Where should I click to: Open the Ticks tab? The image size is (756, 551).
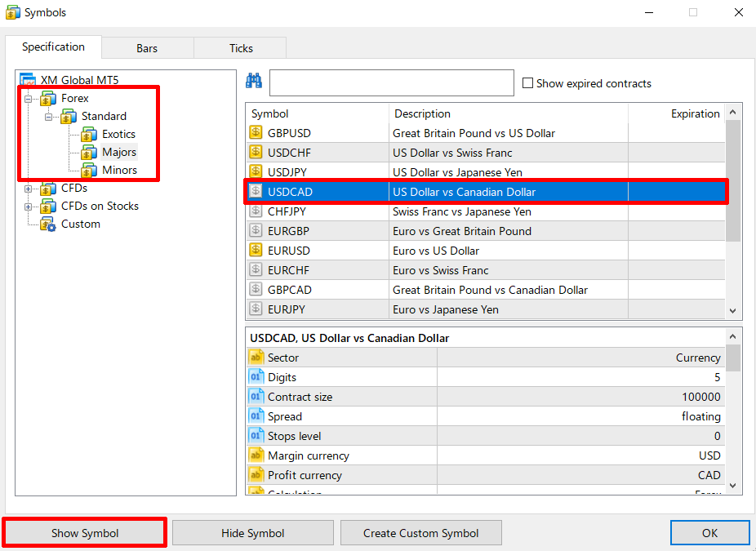241,48
